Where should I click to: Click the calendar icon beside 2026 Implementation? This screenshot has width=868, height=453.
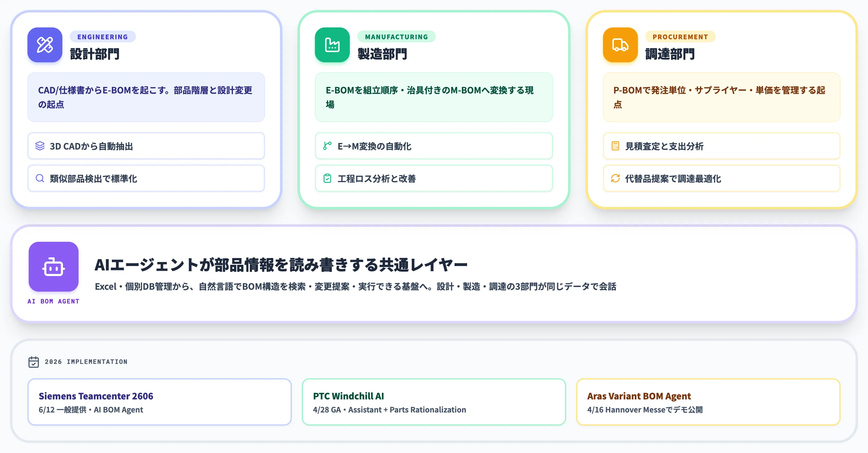[x=34, y=362]
